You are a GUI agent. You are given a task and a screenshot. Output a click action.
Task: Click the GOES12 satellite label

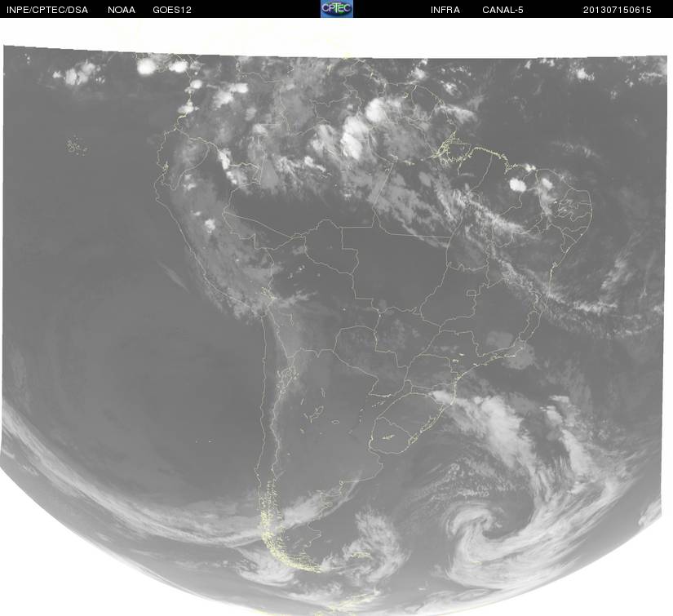[x=172, y=10]
